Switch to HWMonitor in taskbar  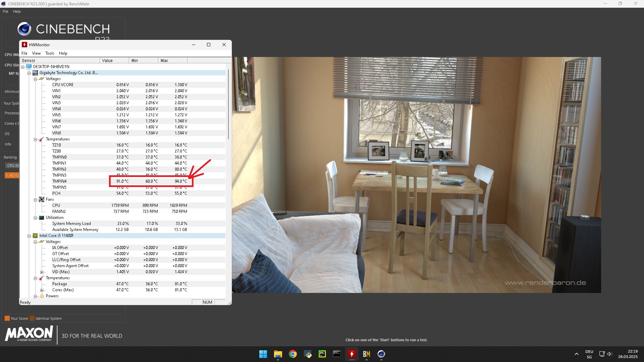352,354
